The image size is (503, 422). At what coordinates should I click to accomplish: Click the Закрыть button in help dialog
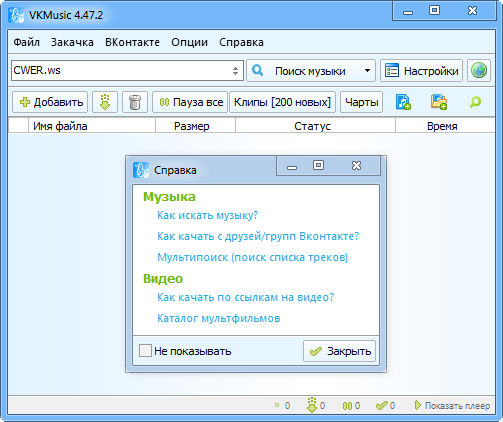tap(339, 351)
